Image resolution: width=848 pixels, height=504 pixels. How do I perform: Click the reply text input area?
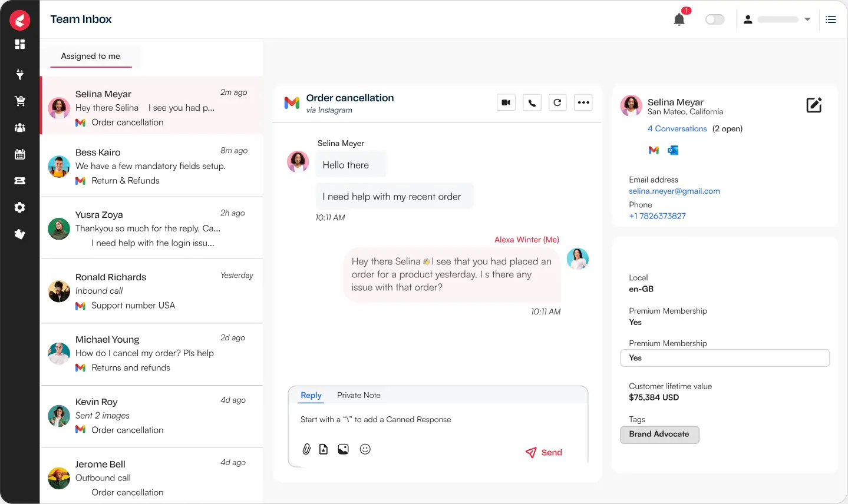pyautogui.click(x=438, y=420)
